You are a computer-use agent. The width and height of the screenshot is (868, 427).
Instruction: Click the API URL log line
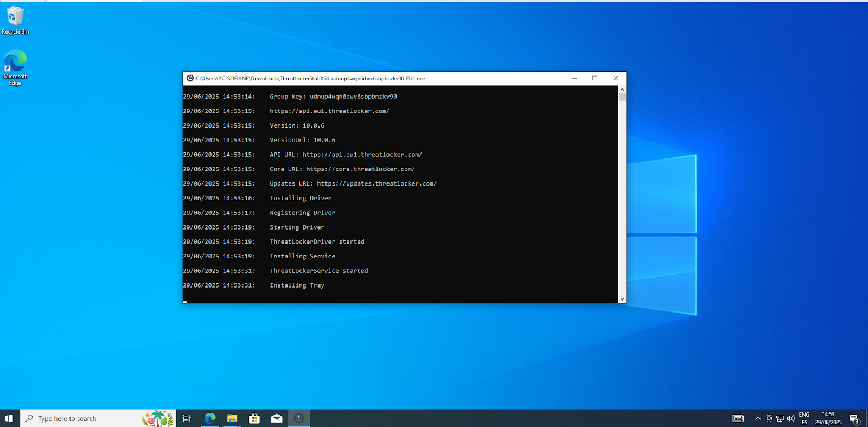pyautogui.click(x=302, y=155)
